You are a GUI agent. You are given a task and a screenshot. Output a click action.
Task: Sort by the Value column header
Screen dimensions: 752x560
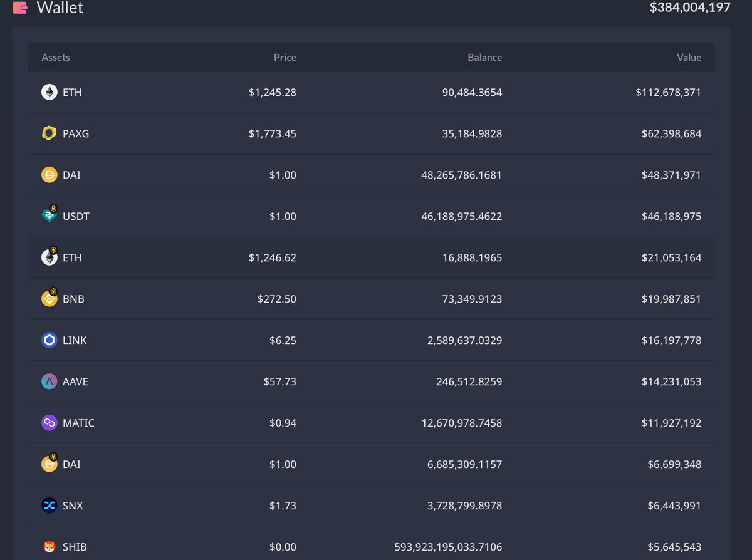(x=689, y=57)
